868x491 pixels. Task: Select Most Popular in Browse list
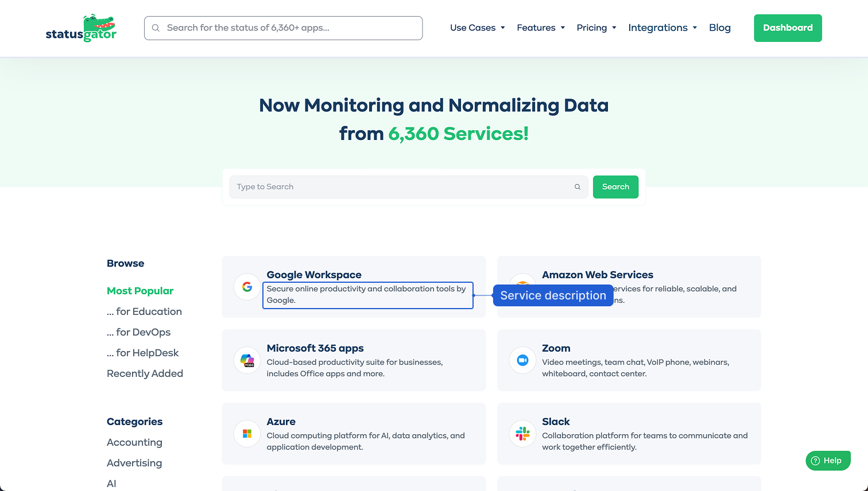140,291
